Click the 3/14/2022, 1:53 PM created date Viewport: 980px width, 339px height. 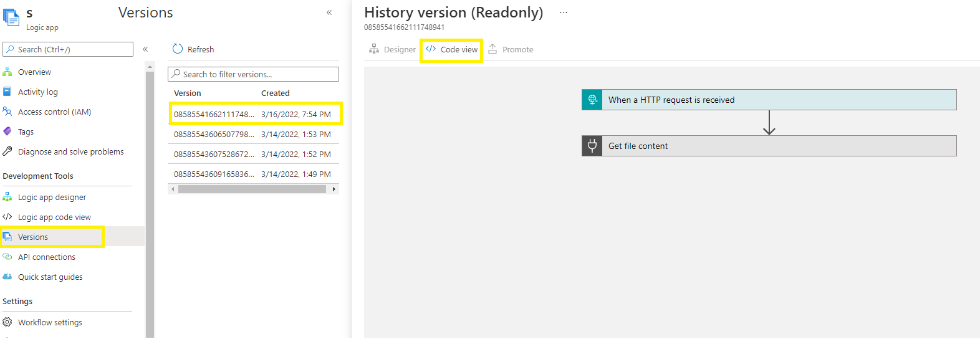click(x=296, y=134)
